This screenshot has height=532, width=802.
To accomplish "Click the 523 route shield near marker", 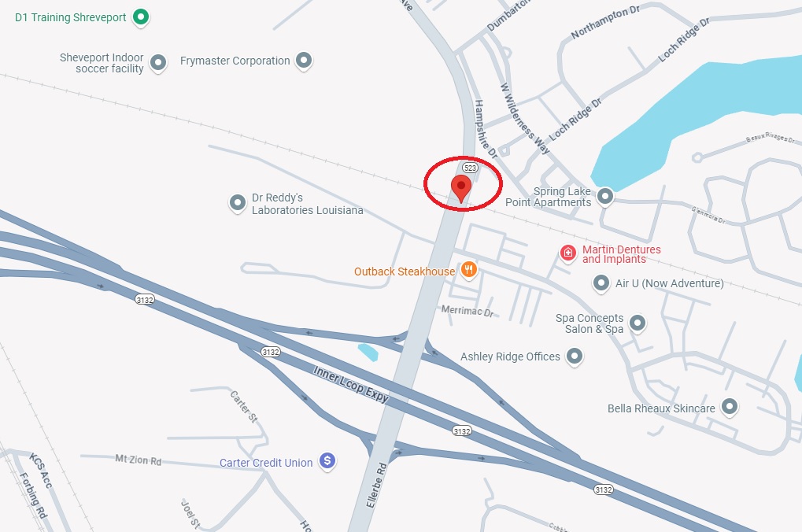I will point(470,168).
